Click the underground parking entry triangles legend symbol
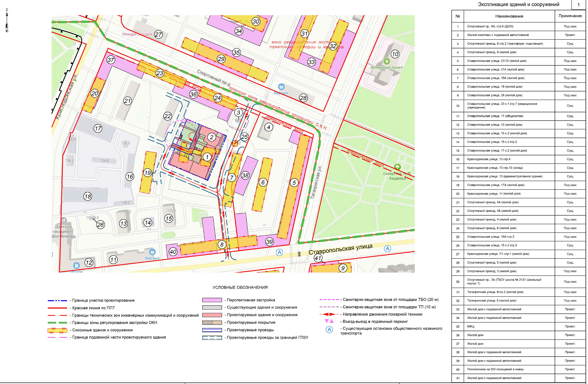Image resolution: width=588 pixels, height=384 pixels. click(x=329, y=321)
